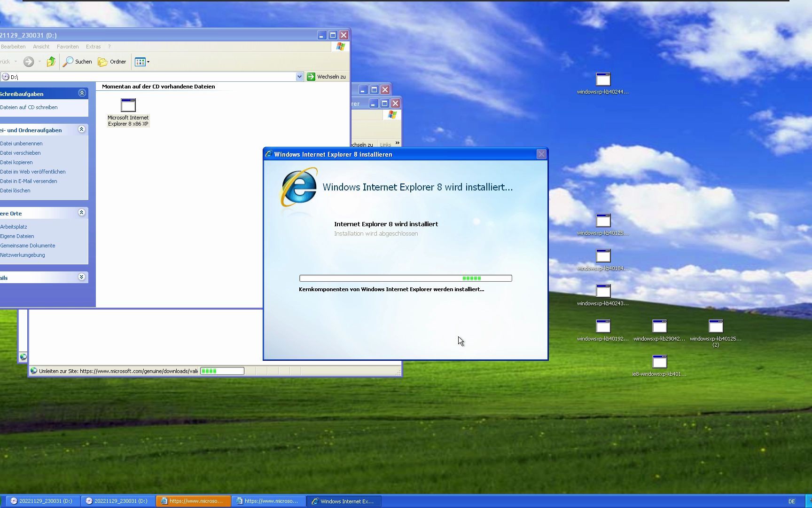The image size is (812, 508).
Task: Click the installer title bar IE icon
Action: 269,154
